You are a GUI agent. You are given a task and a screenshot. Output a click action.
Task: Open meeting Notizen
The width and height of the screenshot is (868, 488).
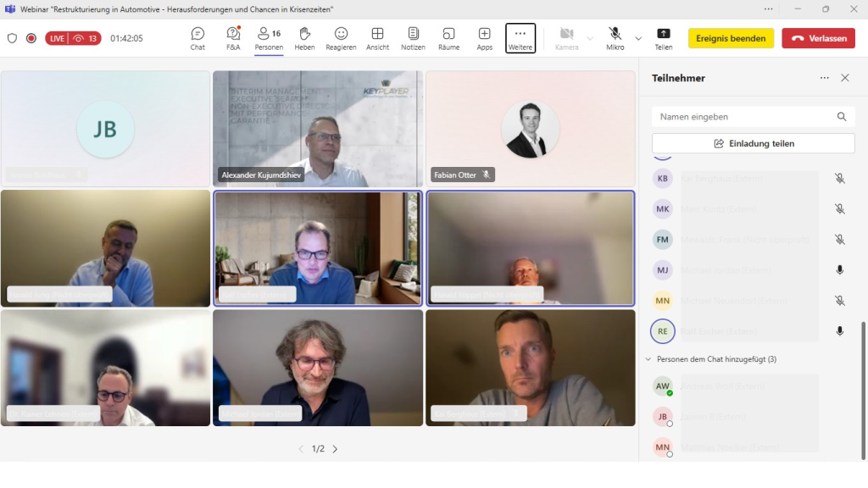coord(413,38)
